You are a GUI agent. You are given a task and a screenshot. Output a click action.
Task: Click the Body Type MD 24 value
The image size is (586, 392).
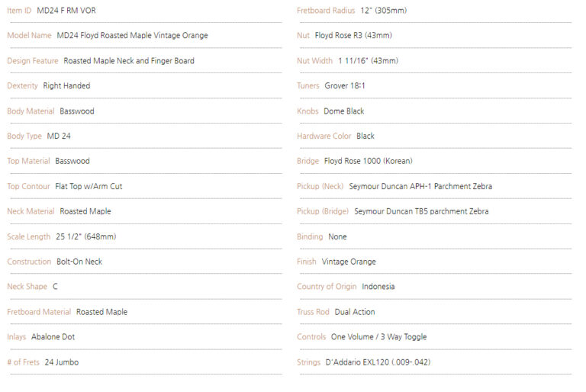(59, 136)
